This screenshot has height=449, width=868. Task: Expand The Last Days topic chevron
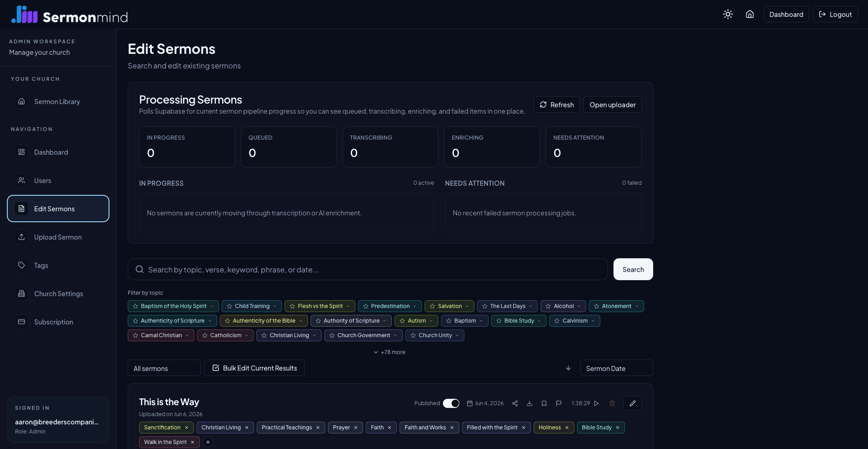[x=530, y=306]
